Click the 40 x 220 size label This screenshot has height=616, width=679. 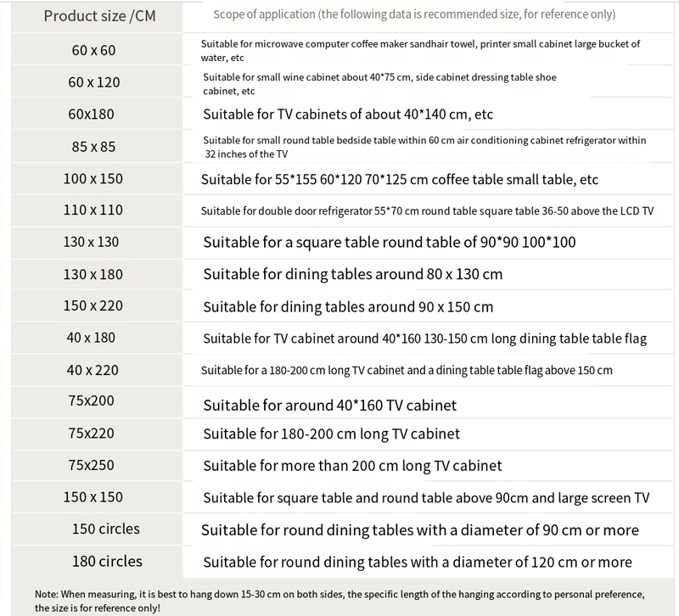pos(93,370)
